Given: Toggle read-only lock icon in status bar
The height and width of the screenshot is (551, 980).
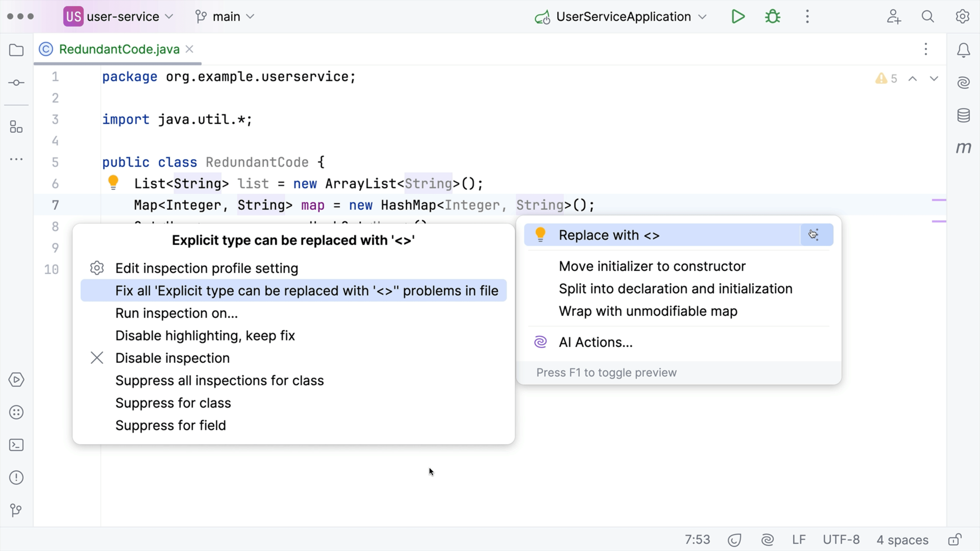Looking at the screenshot, I should (x=955, y=540).
